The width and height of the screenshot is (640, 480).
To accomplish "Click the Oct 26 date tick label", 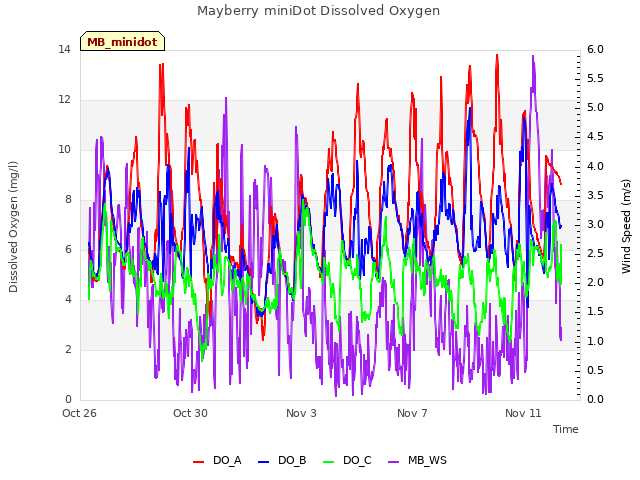I will pos(79,413).
